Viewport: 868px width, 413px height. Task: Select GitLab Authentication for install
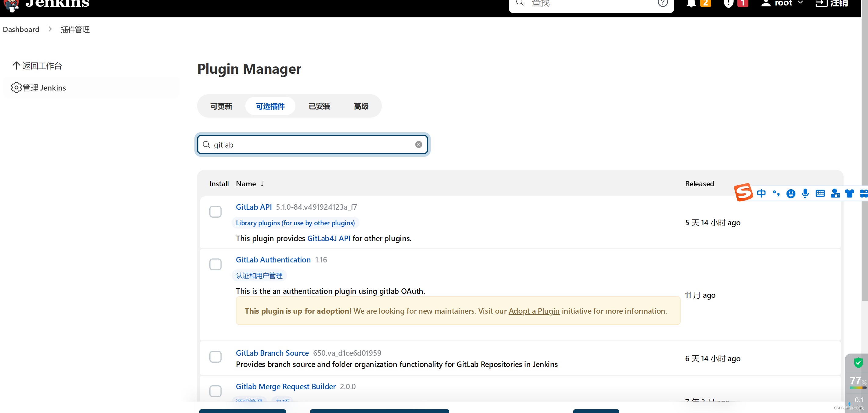(x=215, y=265)
